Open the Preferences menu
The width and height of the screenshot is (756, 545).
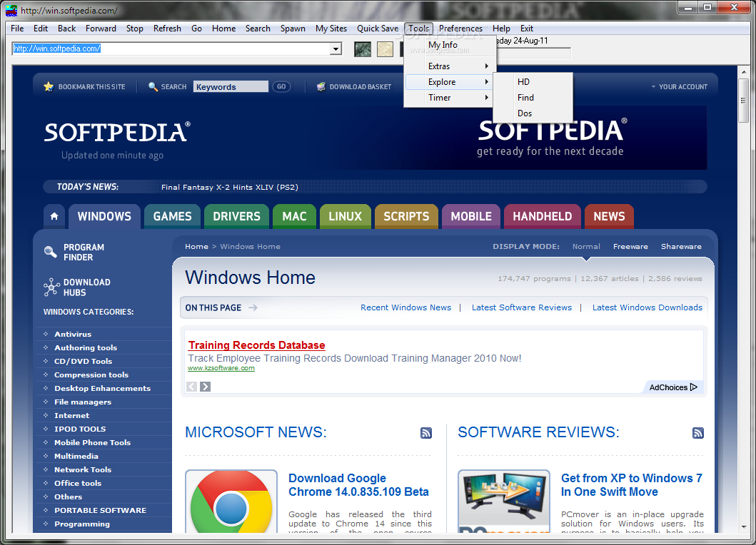click(x=460, y=29)
